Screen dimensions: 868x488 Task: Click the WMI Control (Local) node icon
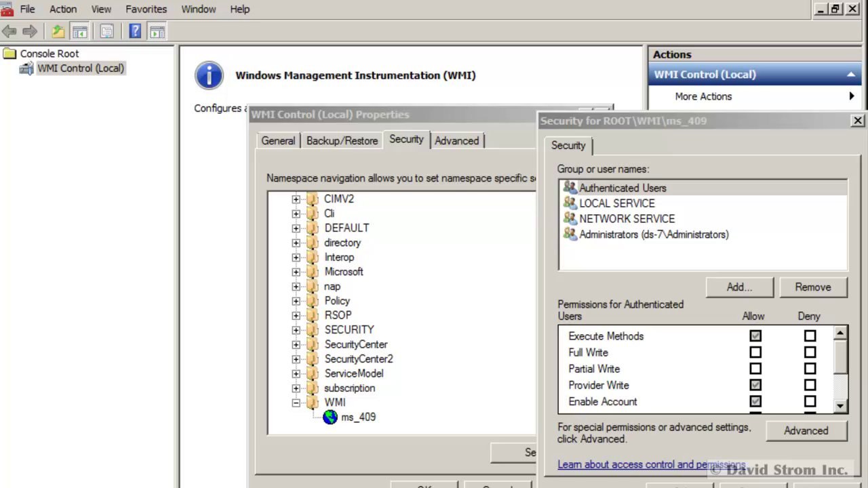click(26, 68)
